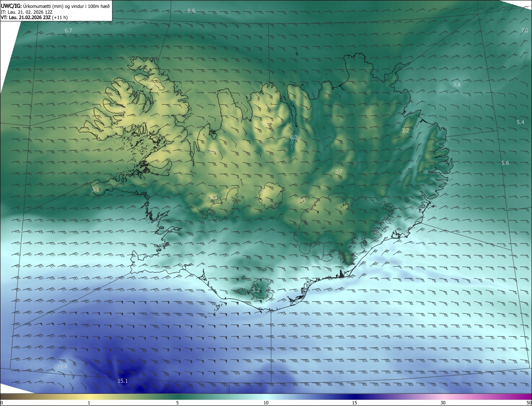Click the colour scale tick label 10
Screen dimensions: 532x406
[266, 403]
